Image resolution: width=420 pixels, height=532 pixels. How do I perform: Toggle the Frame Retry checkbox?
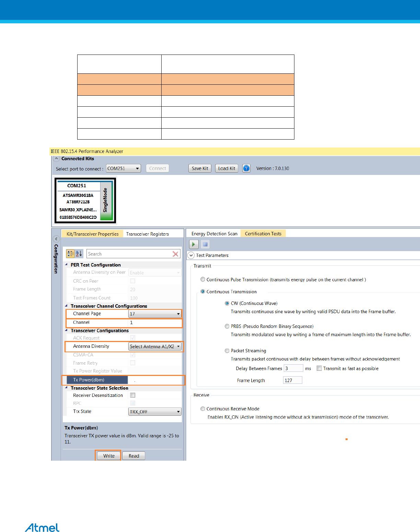point(133,363)
